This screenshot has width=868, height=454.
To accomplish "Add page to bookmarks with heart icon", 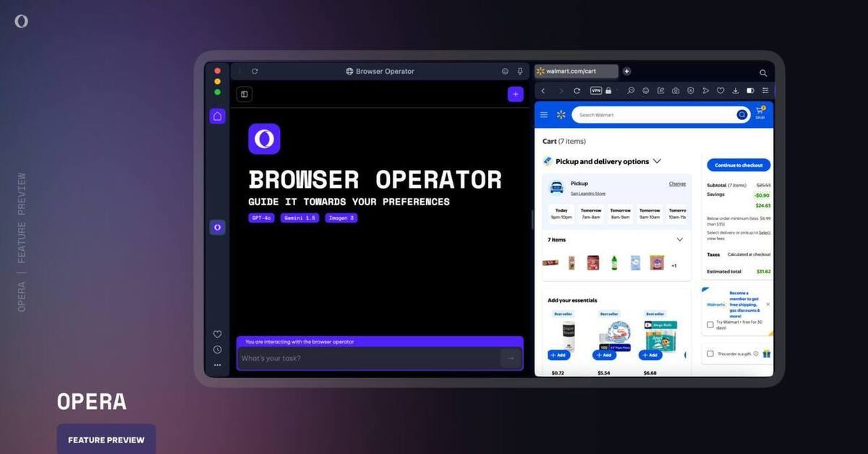I will click(x=720, y=91).
